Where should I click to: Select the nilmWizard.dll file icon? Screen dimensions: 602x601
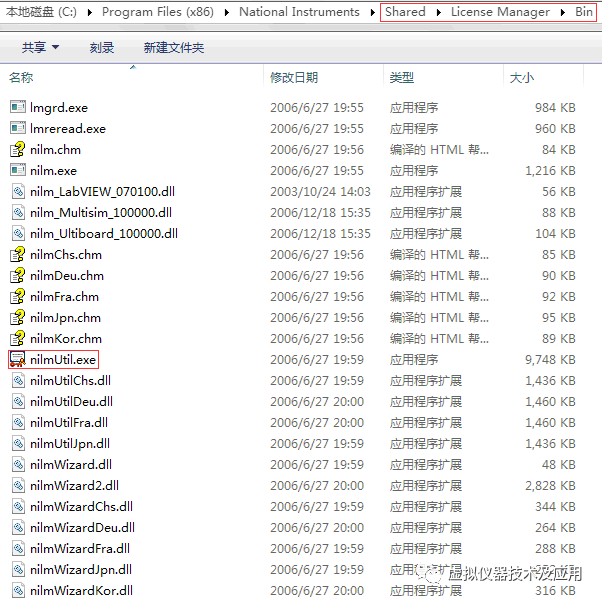coord(18,464)
